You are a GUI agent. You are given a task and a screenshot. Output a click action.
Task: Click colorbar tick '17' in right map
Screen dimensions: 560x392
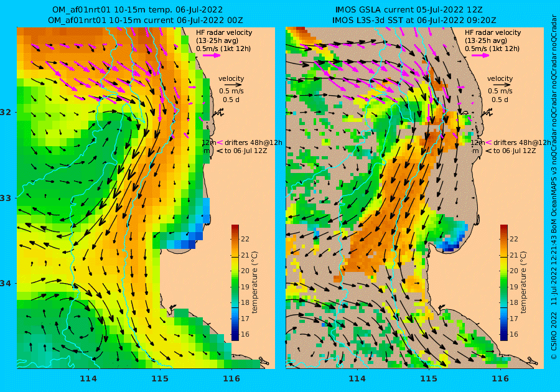pos(513,319)
